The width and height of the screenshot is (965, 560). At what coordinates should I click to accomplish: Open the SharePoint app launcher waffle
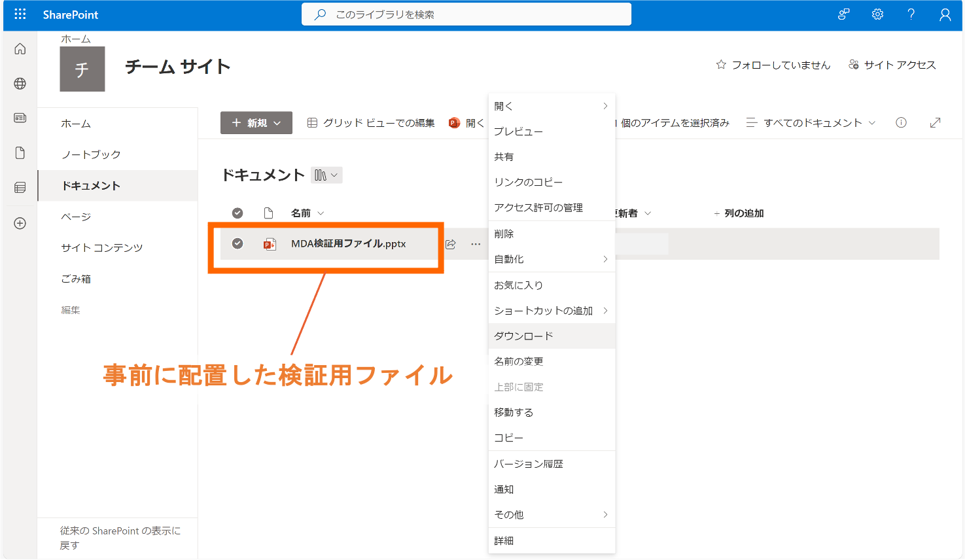[20, 14]
